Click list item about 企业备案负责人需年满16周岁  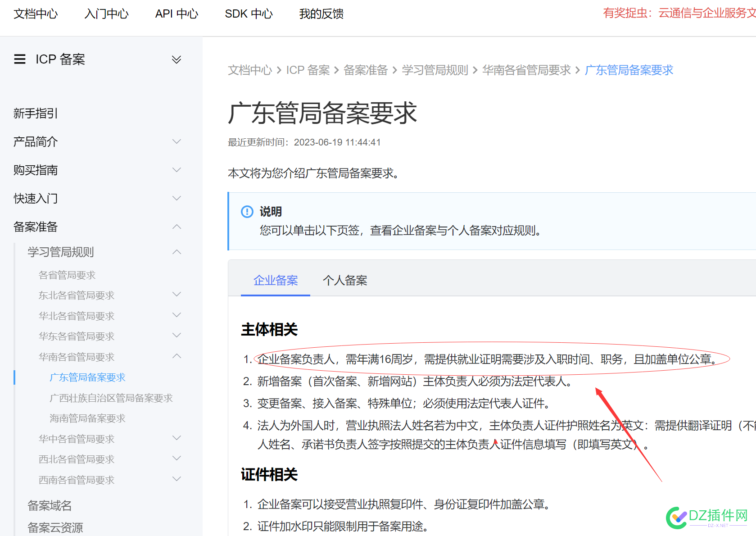click(487, 359)
